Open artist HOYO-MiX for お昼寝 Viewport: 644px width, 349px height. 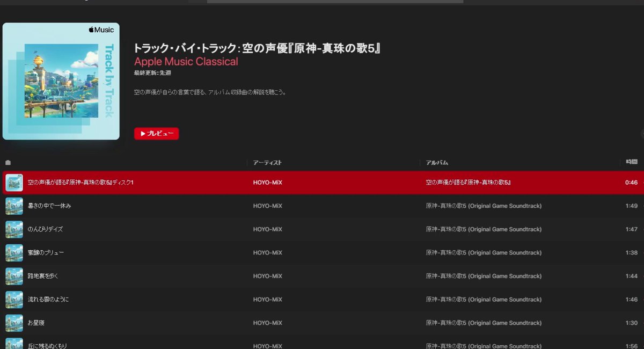pyautogui.click(x=268, y=323)
